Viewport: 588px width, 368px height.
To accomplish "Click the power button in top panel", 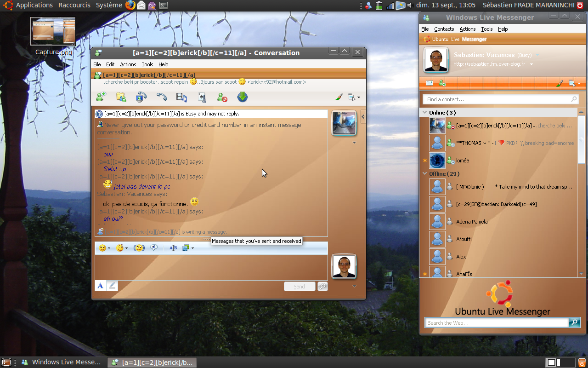I will [x=580, y=5].
